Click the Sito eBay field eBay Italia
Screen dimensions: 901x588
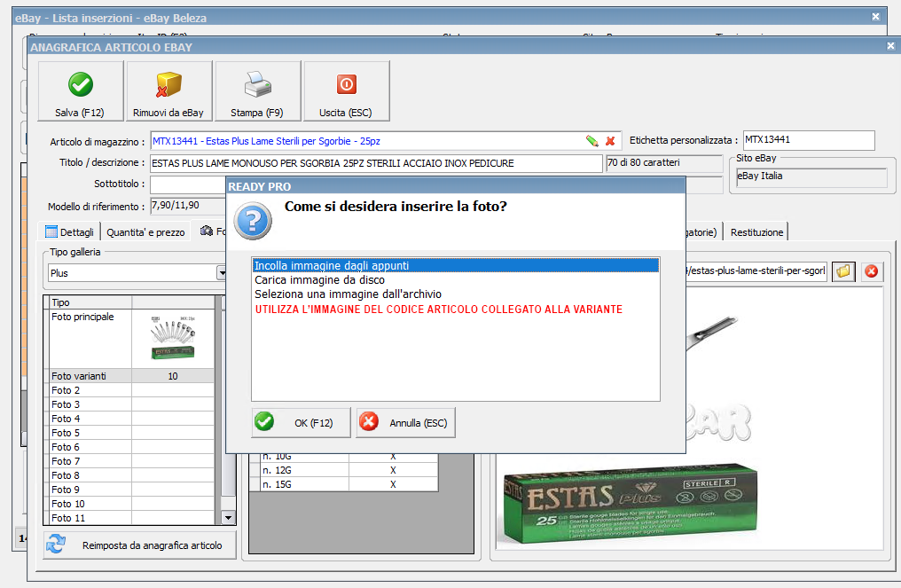click(x=811, y=176)
